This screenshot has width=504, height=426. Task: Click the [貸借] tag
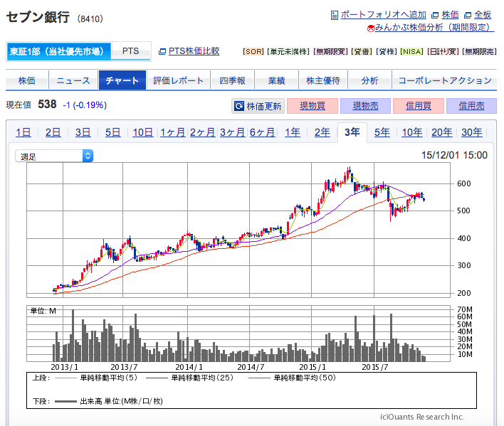click(x=362, y=52)
